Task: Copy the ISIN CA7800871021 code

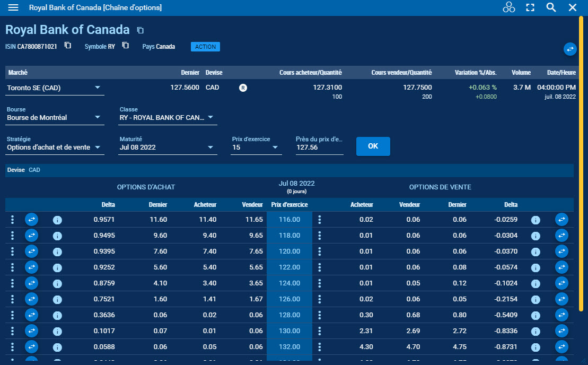Action: pyautogui.click(x=68, y=46)
